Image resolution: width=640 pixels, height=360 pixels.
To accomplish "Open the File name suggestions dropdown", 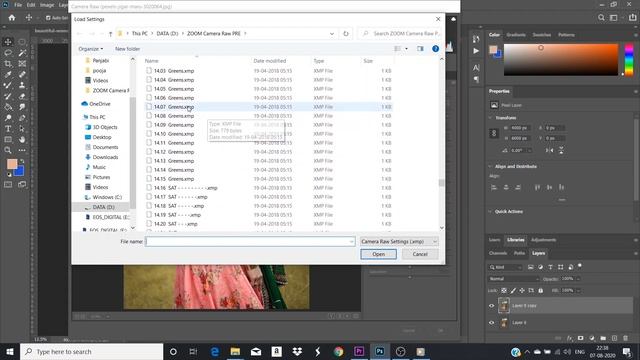I will 351,242.
